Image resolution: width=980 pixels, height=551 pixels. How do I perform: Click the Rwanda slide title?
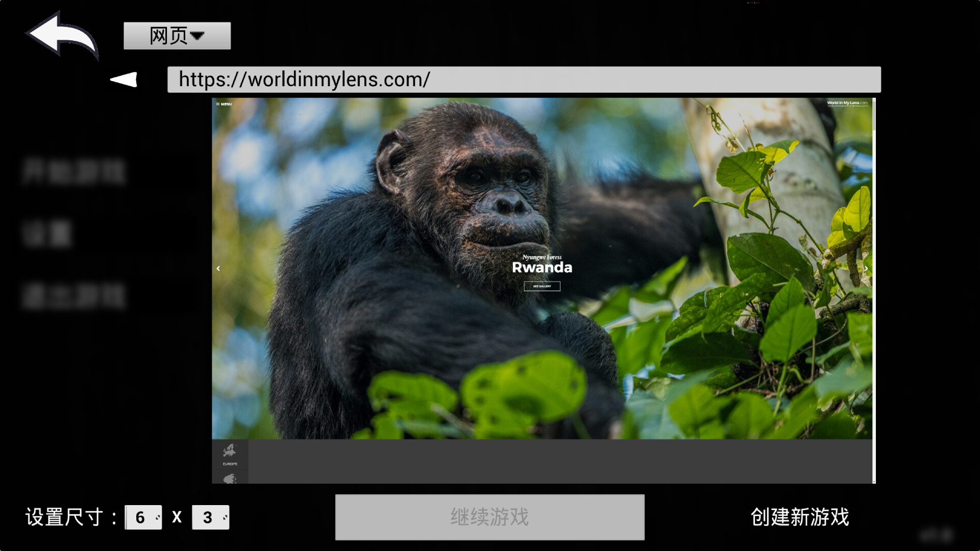pyautogui.click(x=542, y=267)
